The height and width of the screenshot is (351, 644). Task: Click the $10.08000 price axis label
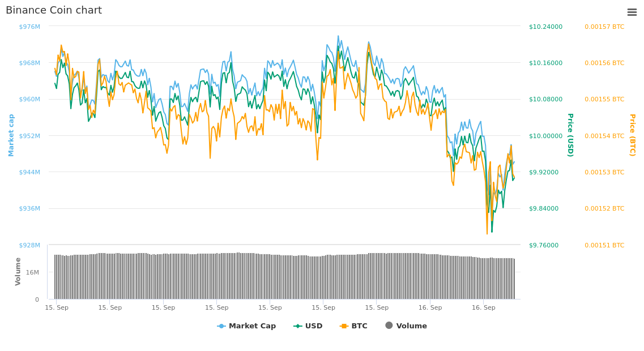545,99
